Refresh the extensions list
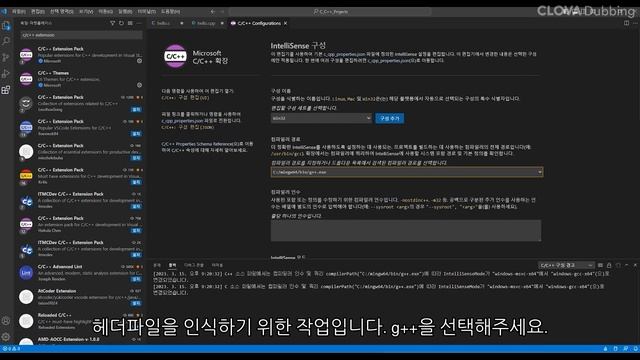 pos(121,23)
